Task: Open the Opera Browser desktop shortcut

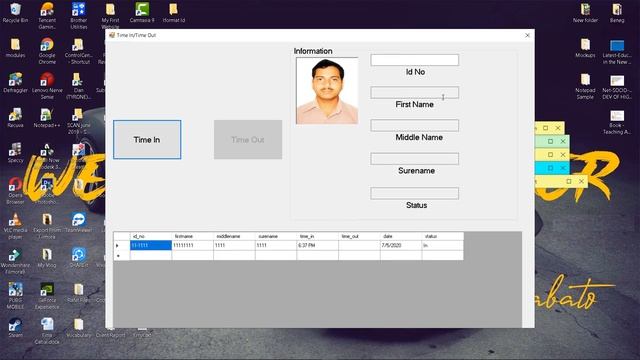Action: pyautogui.click(x=16, y=191)
